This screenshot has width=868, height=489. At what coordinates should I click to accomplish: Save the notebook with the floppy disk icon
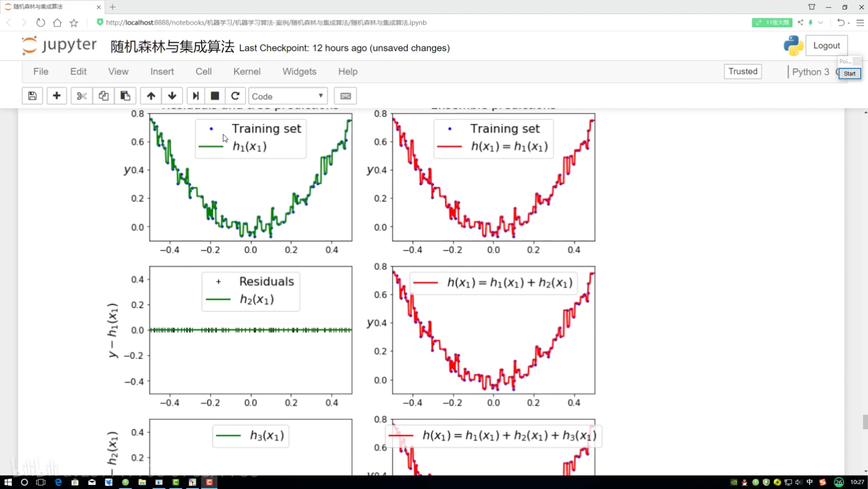point(32,96)
